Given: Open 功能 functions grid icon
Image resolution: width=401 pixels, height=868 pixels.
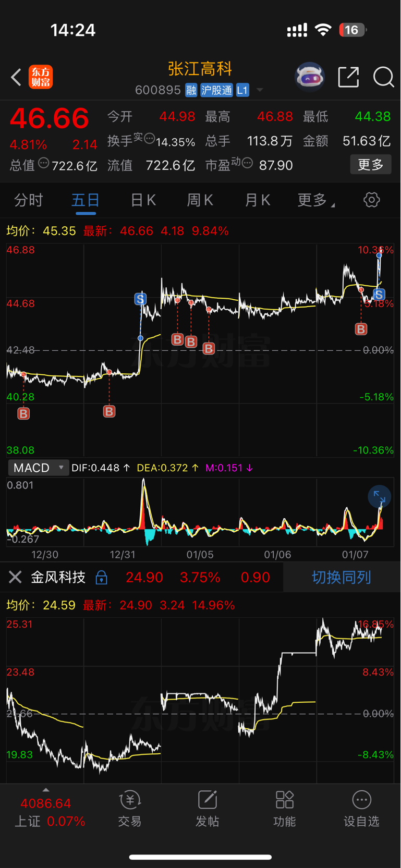Looking at the screenshot, I should point(285,809).
